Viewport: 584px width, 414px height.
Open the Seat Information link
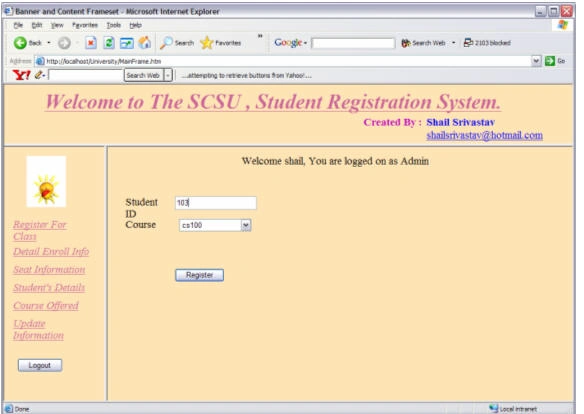click(x=49, y=270)
